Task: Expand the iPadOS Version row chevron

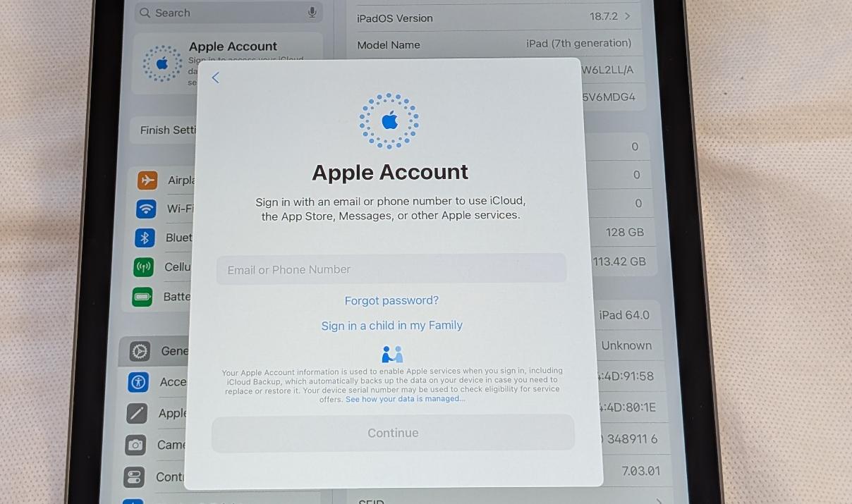Action: (x=627, y=16)
